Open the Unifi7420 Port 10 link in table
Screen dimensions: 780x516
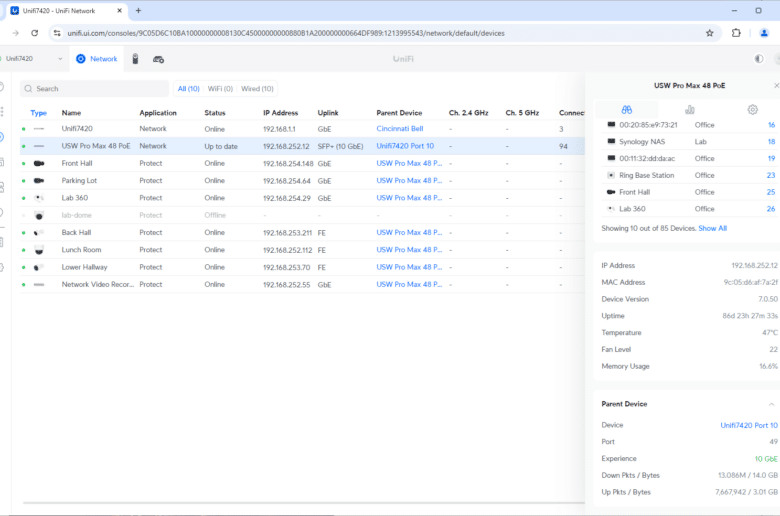click(405, 146)
